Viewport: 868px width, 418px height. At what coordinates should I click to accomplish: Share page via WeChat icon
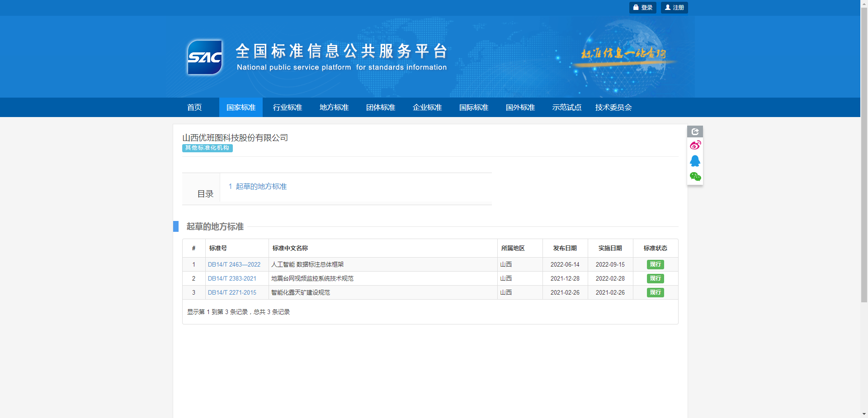[695, 177]
